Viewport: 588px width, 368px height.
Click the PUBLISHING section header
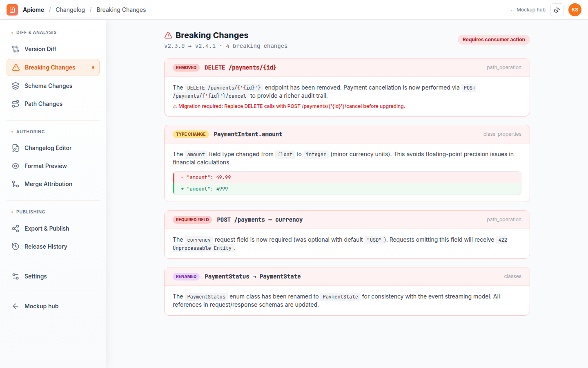tap(31, 212)
